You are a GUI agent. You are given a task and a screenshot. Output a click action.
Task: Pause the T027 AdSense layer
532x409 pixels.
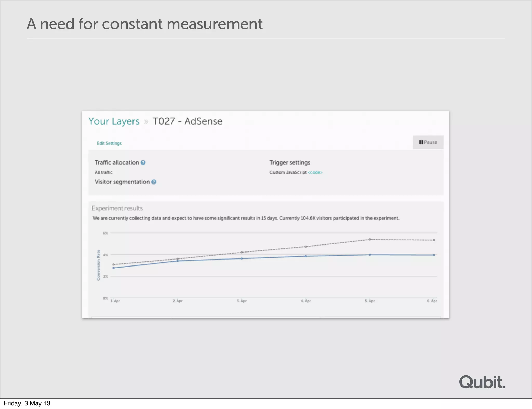tap(428, 142)
